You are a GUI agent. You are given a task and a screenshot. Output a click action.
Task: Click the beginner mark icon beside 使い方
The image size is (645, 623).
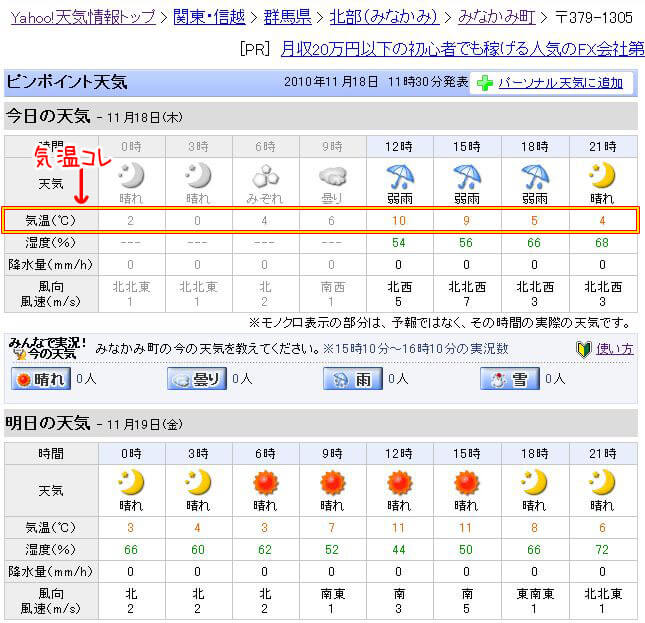pos(585,348)
